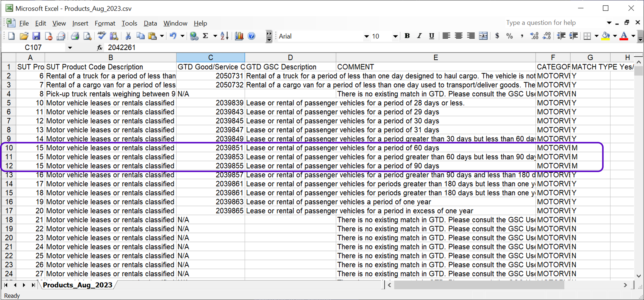The height and width of the screenshot is (300, 644).
Task: Click the Save floppy disk icon
Action: coord(36,36)
